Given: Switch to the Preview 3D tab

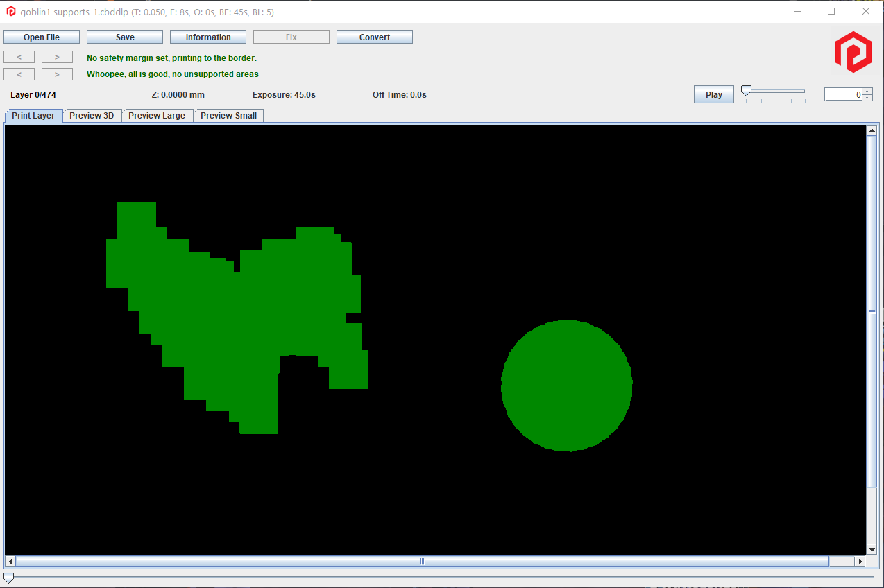Looking at the screenshot, I should [92, 115].
